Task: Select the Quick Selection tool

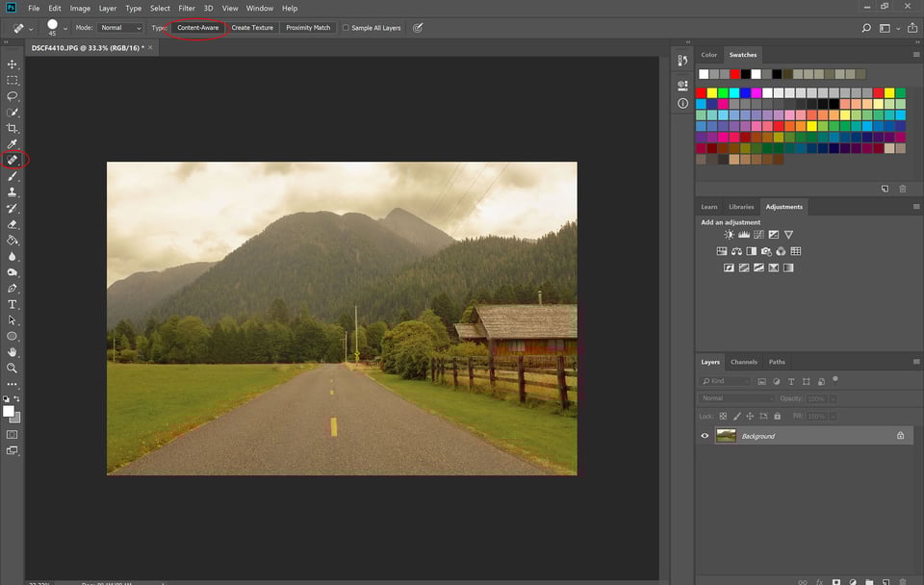Action: coord(12,112)
